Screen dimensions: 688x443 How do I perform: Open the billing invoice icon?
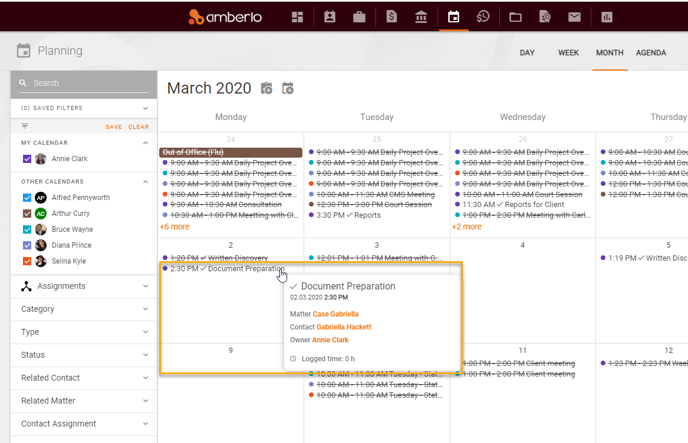click(391, 17)
